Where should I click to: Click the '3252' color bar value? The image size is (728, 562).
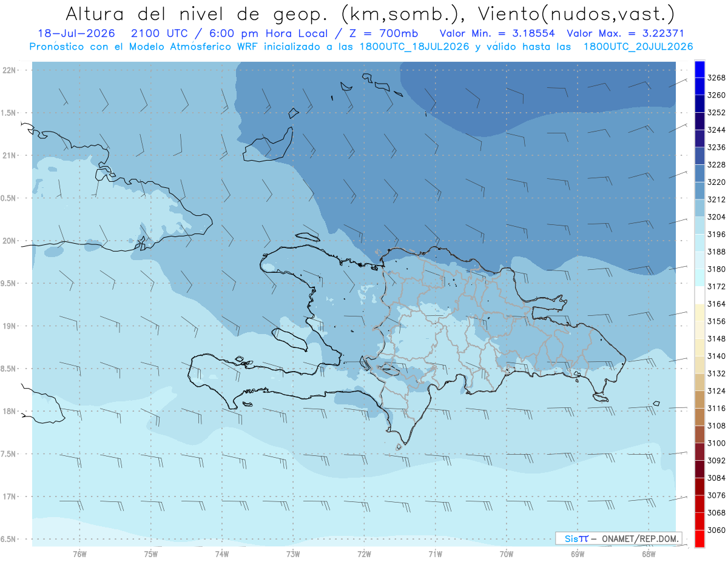(x=716, y=112)
